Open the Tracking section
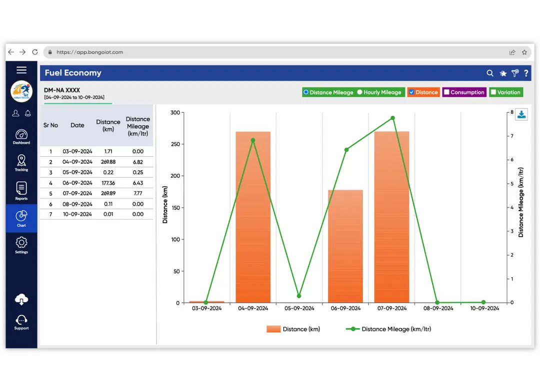540x392 pixels. 21,163
